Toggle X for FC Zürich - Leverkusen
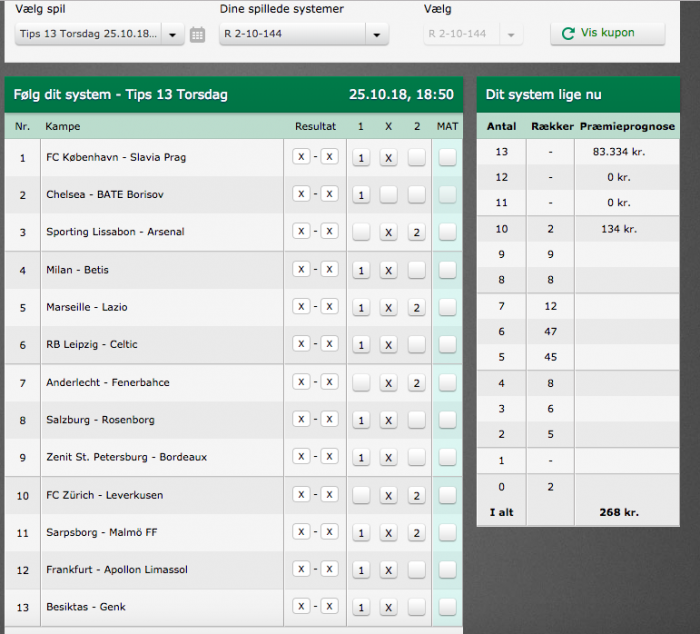Image resolution: width=700 pixels, height=634 pixels. [388, 496]
